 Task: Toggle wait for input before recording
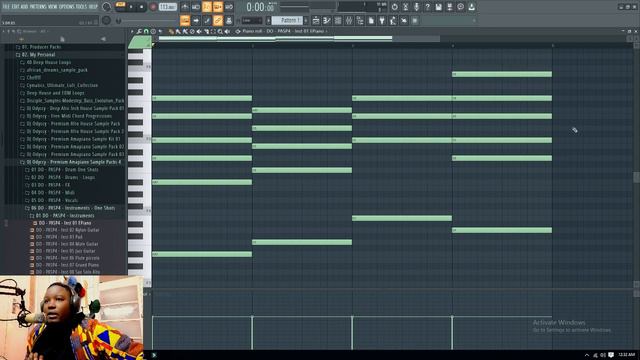196,7
